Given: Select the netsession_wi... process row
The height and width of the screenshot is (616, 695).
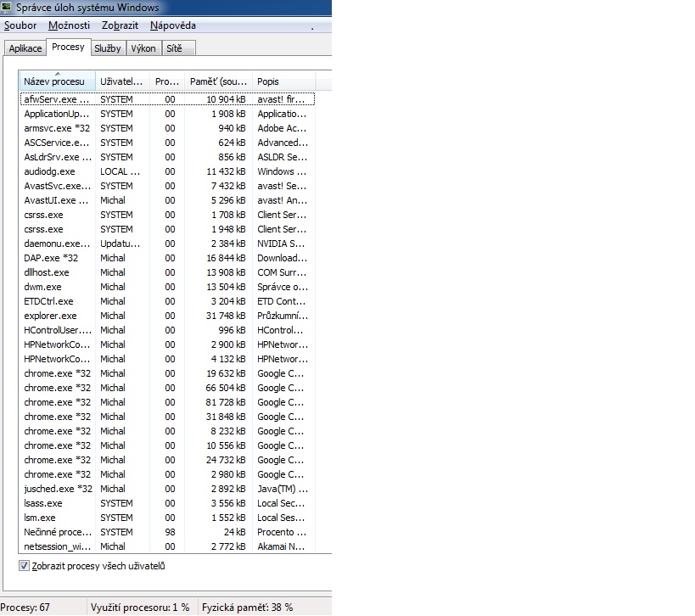Looking at the screenshot, I should pyautogui.click(x=167, y=546).
